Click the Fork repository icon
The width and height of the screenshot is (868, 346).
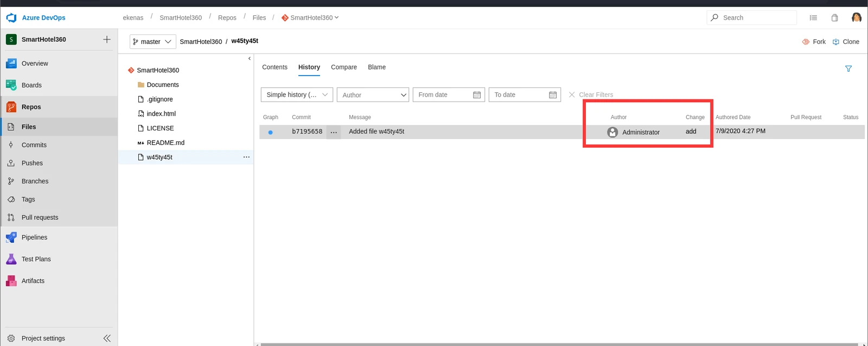point(806,42)
